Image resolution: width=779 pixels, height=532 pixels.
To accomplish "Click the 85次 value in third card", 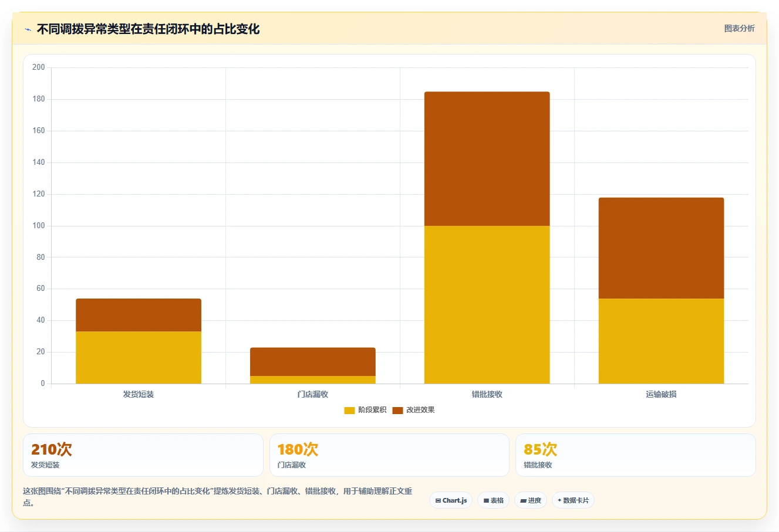I will point(540,449).
